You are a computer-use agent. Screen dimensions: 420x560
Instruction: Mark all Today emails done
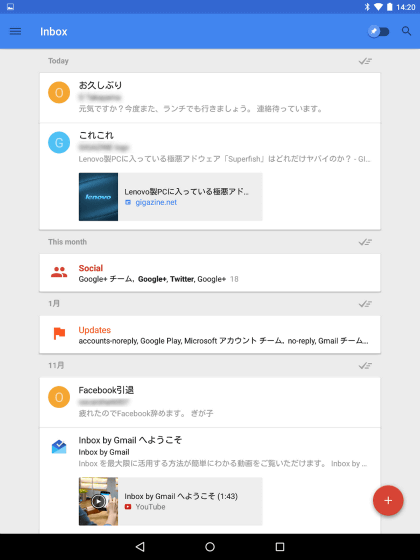pyautogui.click(x=365, y=61)
